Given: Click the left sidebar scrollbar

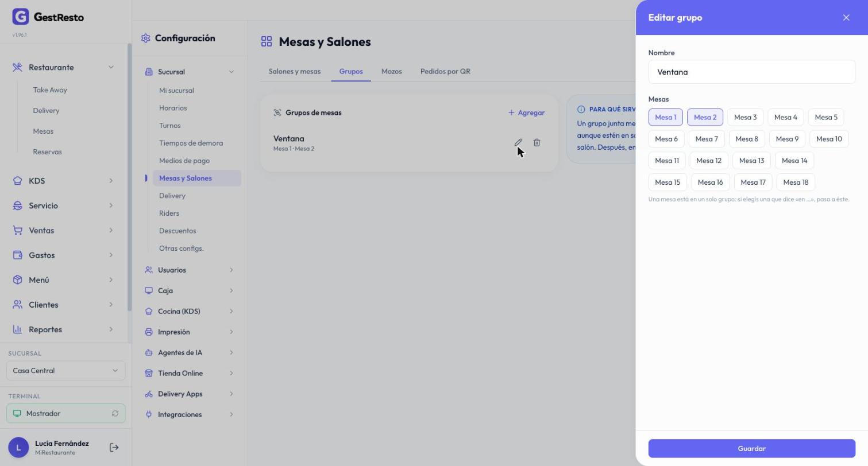Looking at the screenshot, I should [x=129, y=178].
